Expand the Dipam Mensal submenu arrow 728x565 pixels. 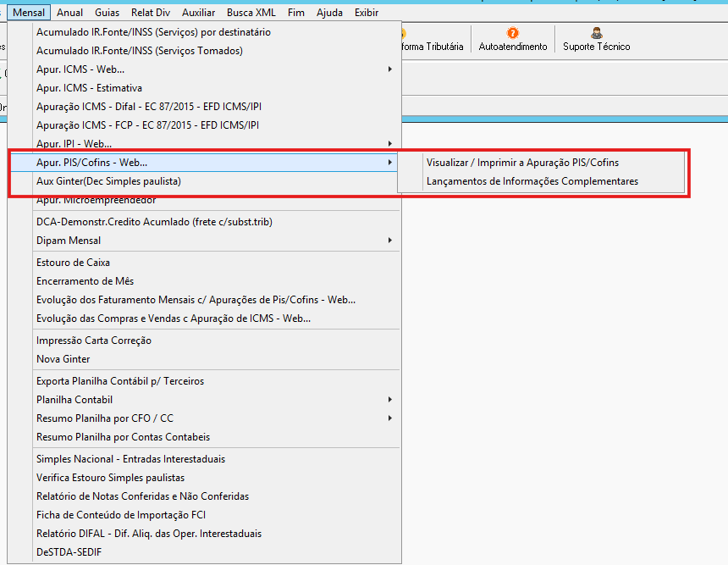[390, 241]
